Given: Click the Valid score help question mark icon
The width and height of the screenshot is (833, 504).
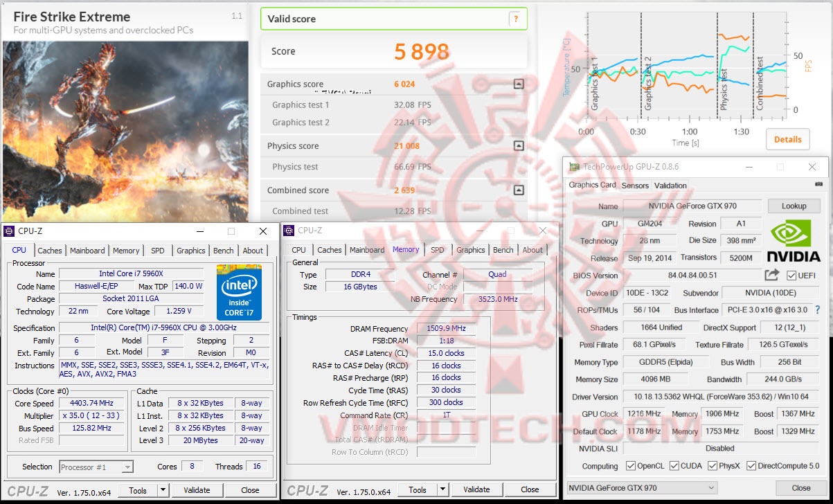Looking at the screenshot, I should [x=515, y=19].
